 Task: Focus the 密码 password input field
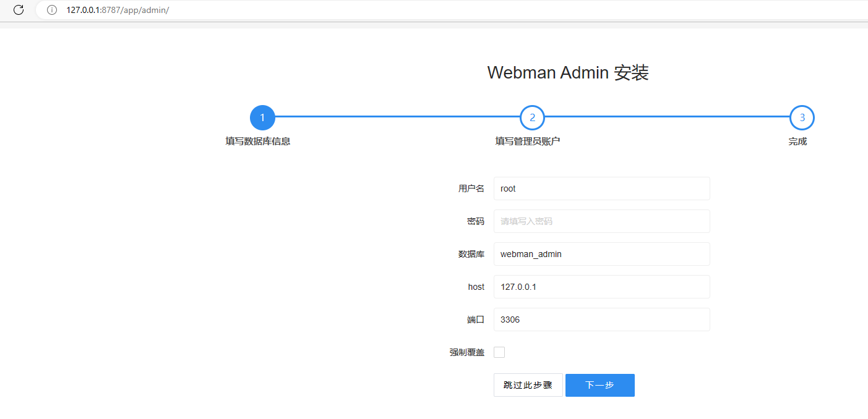pos(601,221)
